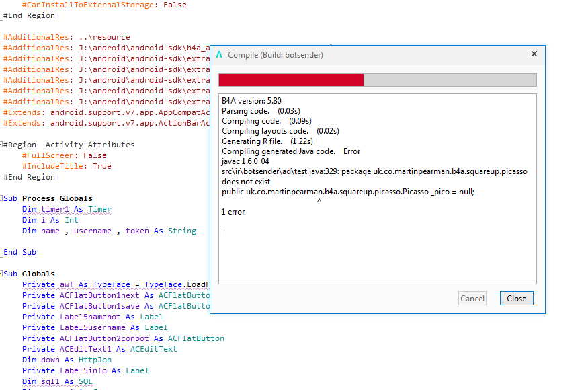Click the 'Compiling generated Java code. Error' line

290,151
